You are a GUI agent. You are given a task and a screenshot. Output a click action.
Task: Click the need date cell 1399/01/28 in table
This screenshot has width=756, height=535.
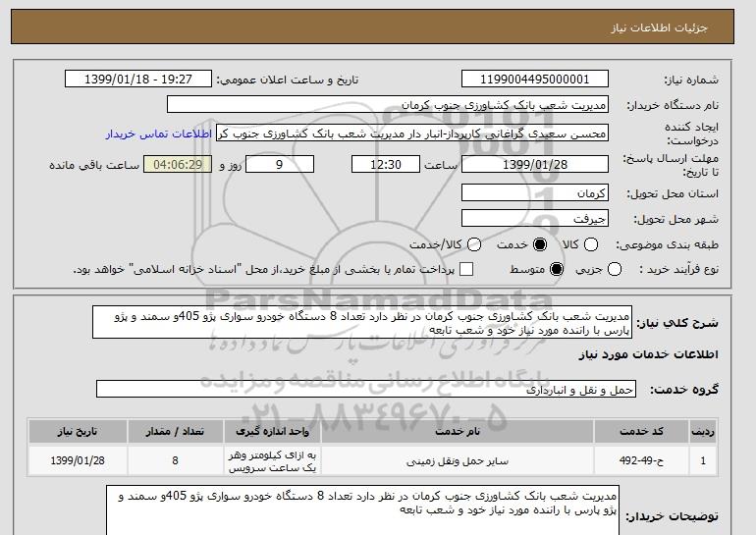(x=78, y=460)
